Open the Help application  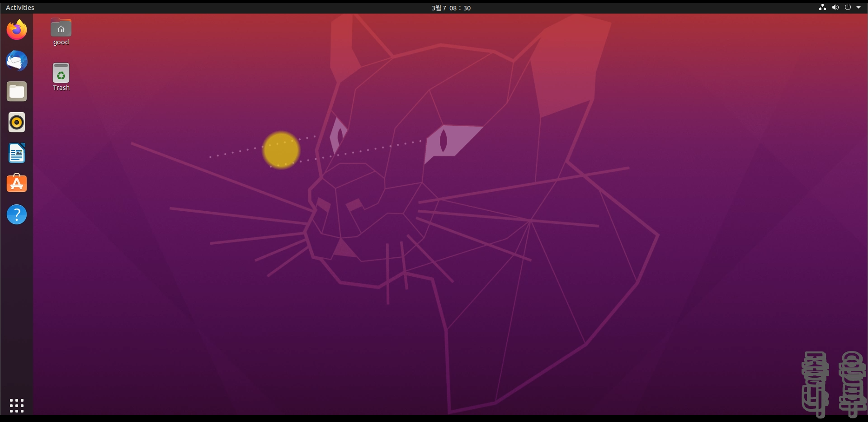point(17,214)
